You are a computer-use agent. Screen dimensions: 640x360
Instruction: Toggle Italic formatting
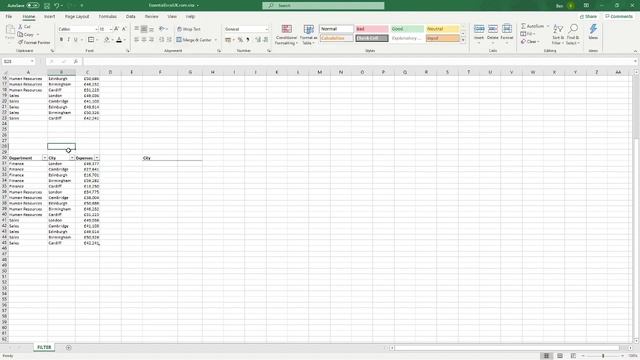[x=69, y=40]
